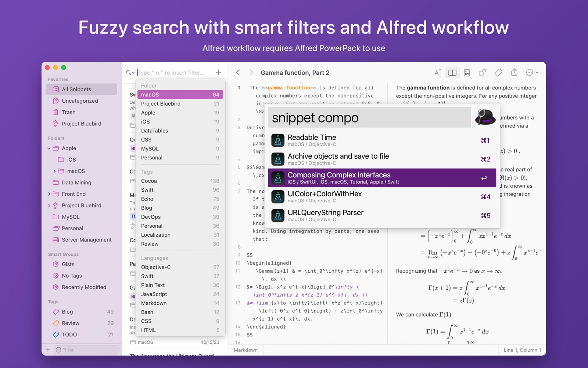The width and height of the screenshot is (588, 368).
Task: Pick the JavaScript language filter
Action: pyautogui.click(x=180, y=294)
